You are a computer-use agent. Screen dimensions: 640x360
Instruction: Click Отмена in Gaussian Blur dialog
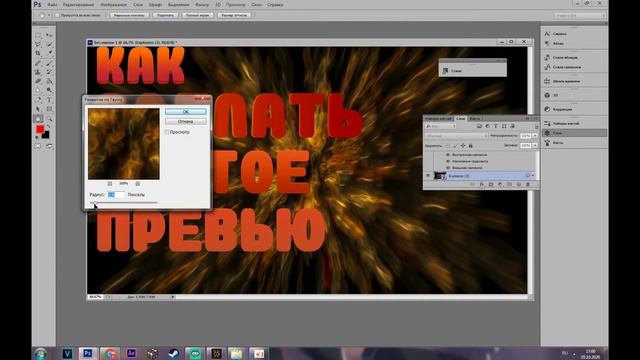click(x=185, y=122)
